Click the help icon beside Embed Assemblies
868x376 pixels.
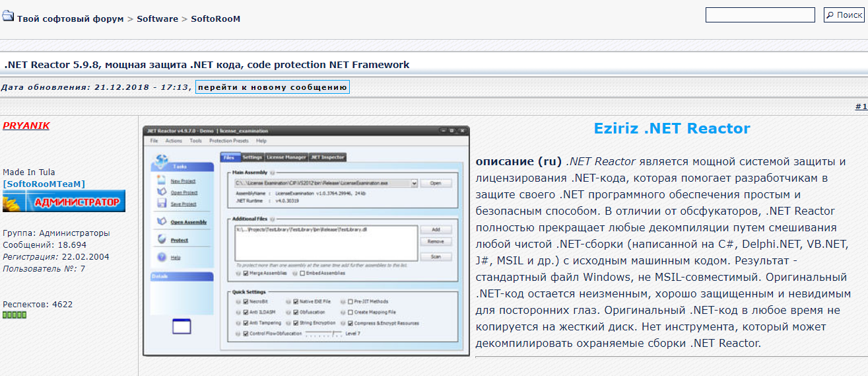coord(294,273)
